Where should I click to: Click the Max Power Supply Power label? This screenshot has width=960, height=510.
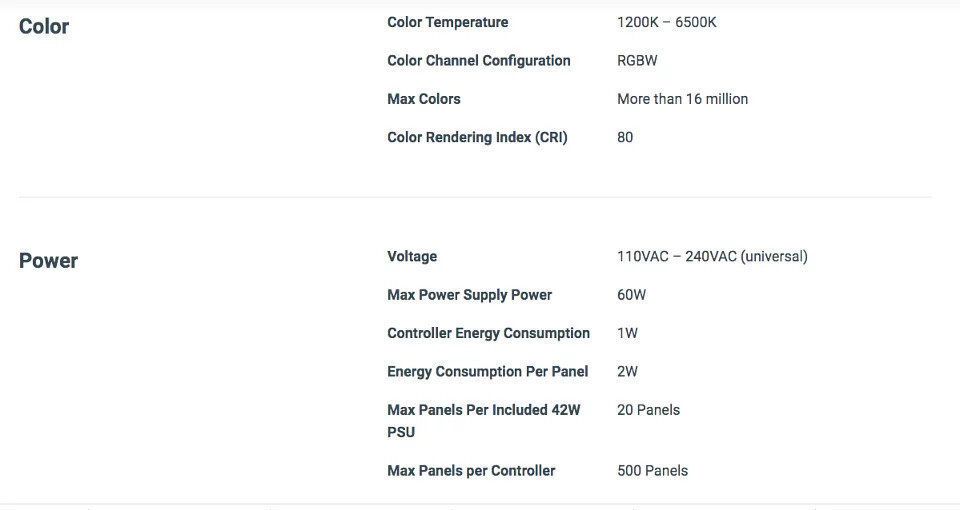(x=469, y=295)
